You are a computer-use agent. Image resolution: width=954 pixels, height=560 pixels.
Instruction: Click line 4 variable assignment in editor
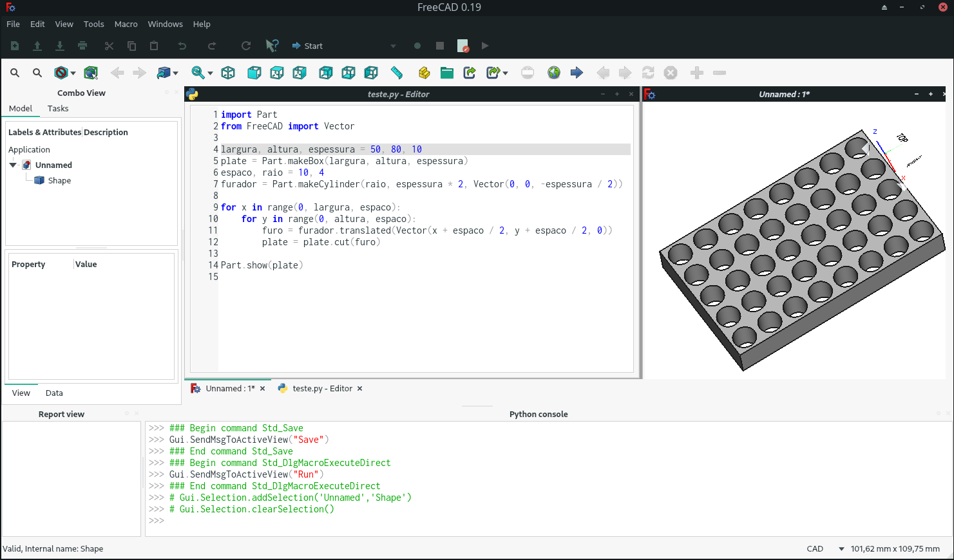(x=290, y=149)
